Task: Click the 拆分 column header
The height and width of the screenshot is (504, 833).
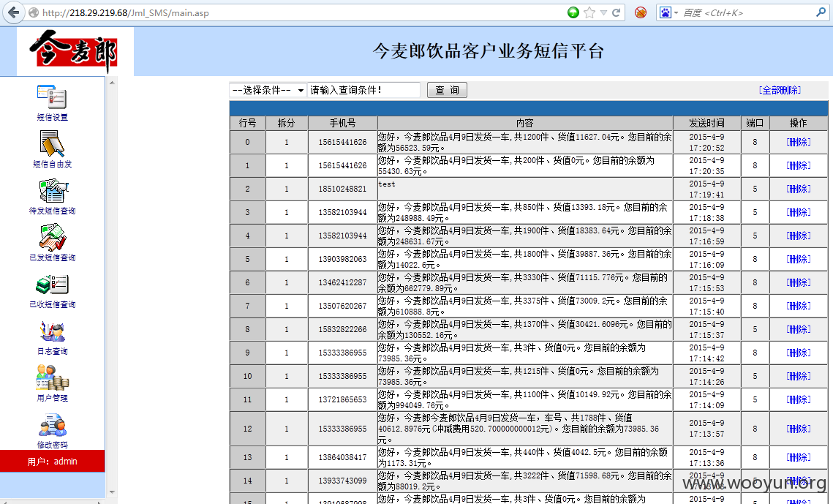Action: [x=287, y=123]
